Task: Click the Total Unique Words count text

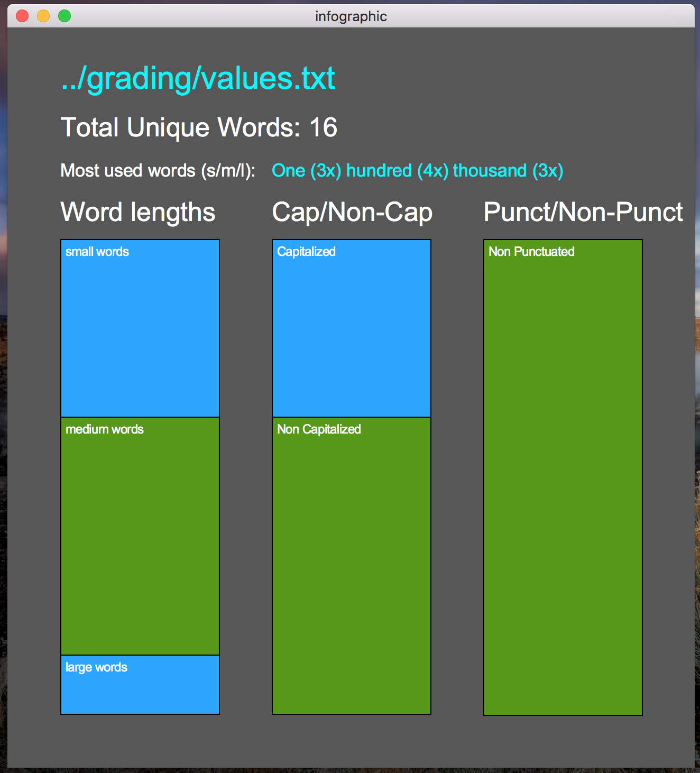Action: point(199,127)
